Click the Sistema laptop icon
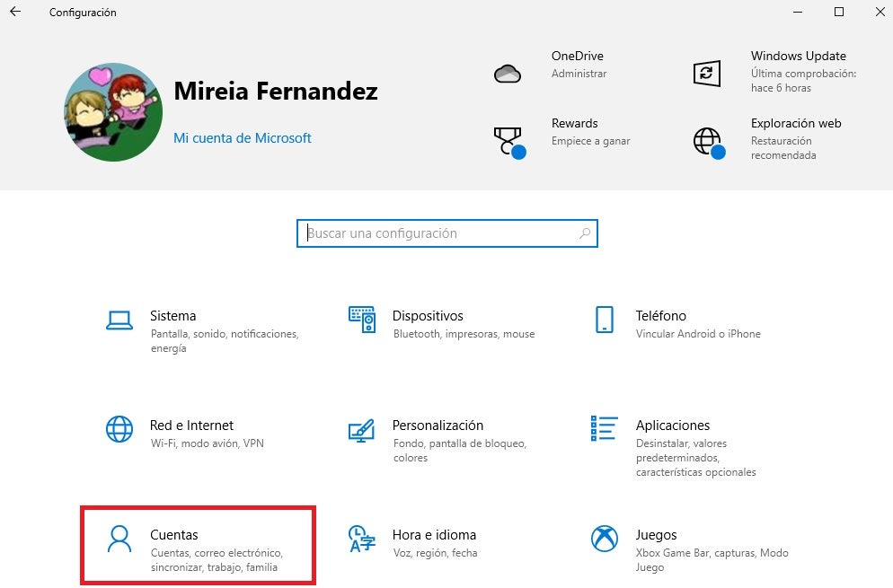 pos(119,319)
